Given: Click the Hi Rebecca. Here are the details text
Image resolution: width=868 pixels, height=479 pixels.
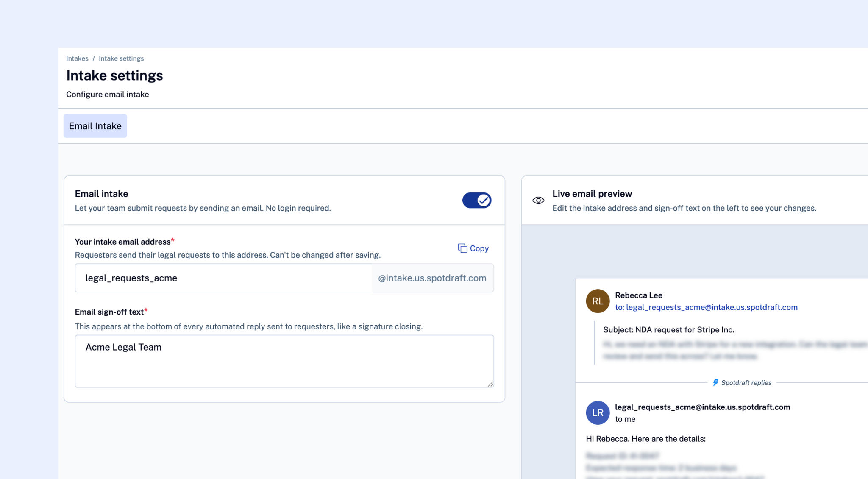Looking at the screenshot, I should [x=645, y=439].
